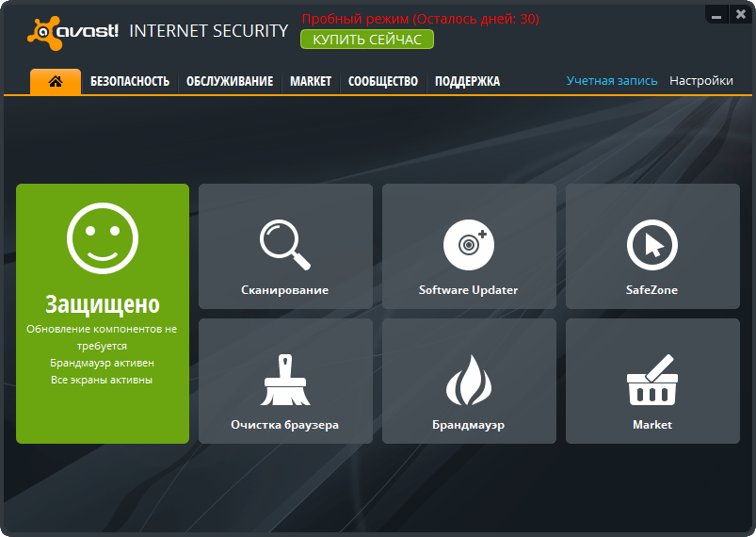Start Очистка браузера brush icon
The width and height of the screenshot is (756, 537).
285,380
